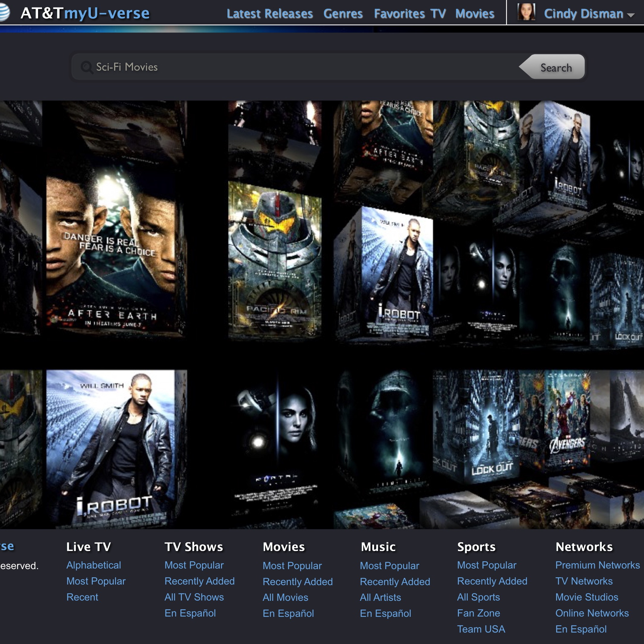Click the Sports footer heading
644x644 pixels.
(476, 547)
